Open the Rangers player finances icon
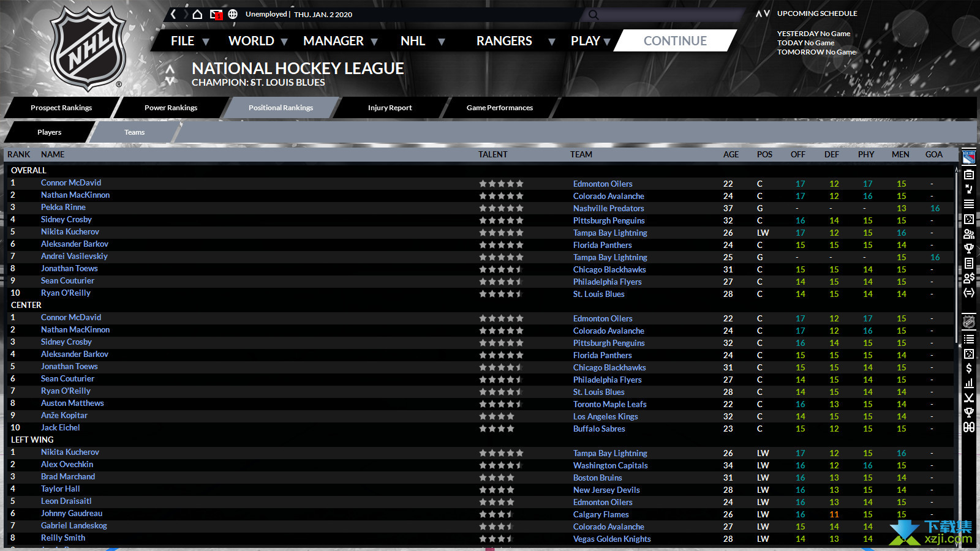Viewport: 980px width, 551px height. pyautogui.click(x=969, y=278)
